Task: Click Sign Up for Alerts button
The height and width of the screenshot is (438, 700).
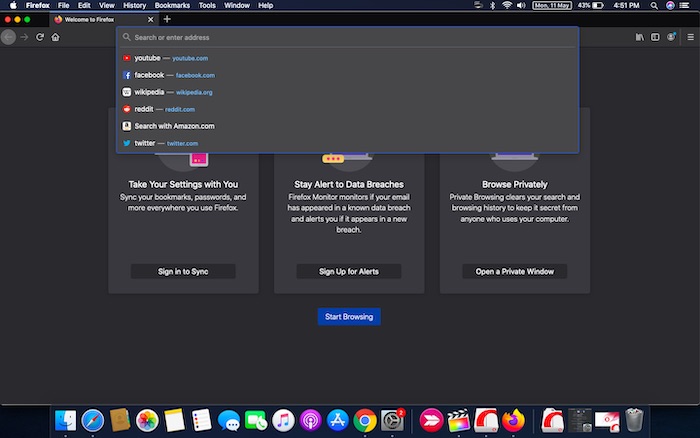Action: pyautogui.click(x=349, y=271)
